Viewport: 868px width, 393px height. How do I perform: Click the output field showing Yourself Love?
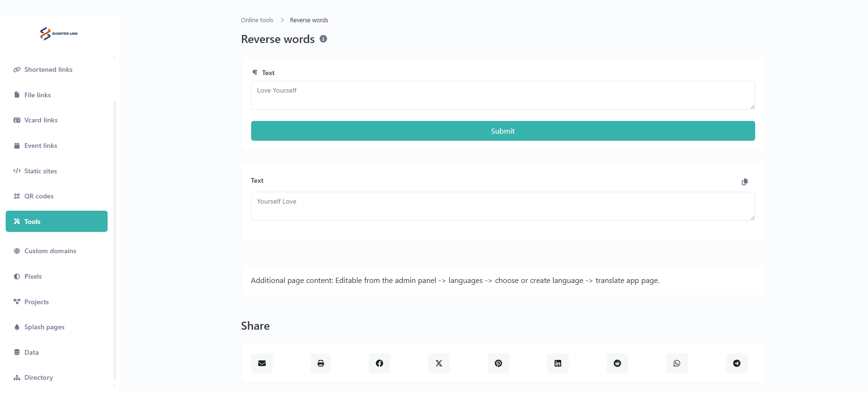pos(503,206)
